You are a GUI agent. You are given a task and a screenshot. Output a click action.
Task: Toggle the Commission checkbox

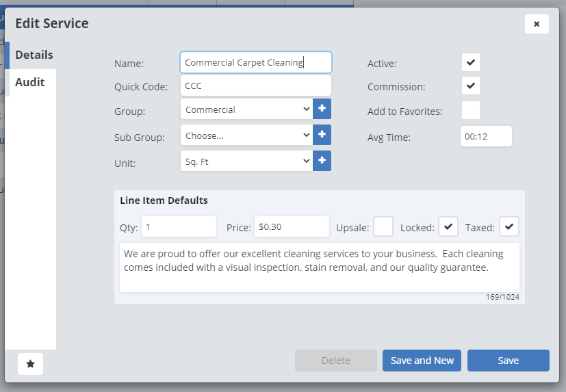[x=471, y=86]
